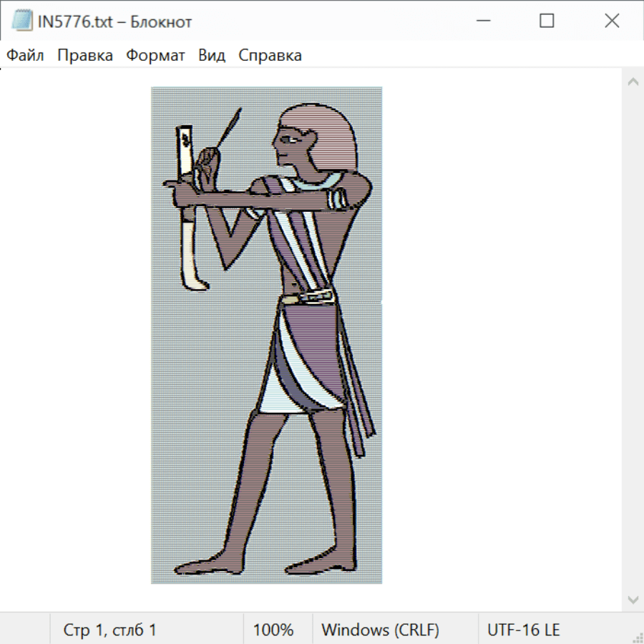Close the IN5776.txt Notepad window

(612, 21)
